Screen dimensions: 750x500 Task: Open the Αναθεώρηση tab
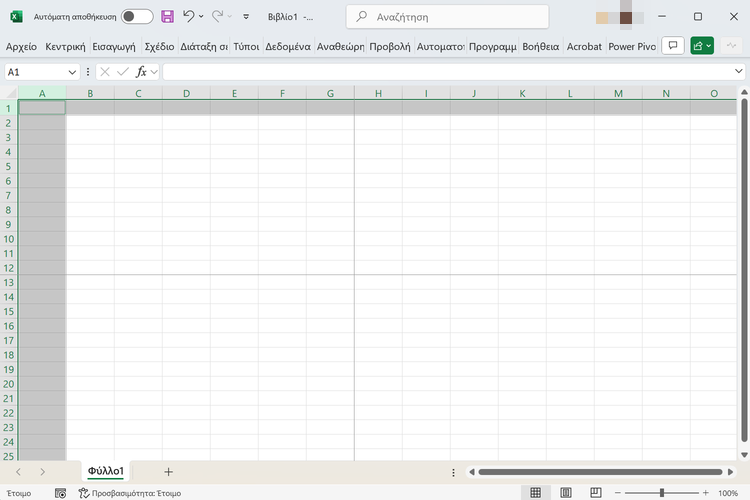click(341, 46)
